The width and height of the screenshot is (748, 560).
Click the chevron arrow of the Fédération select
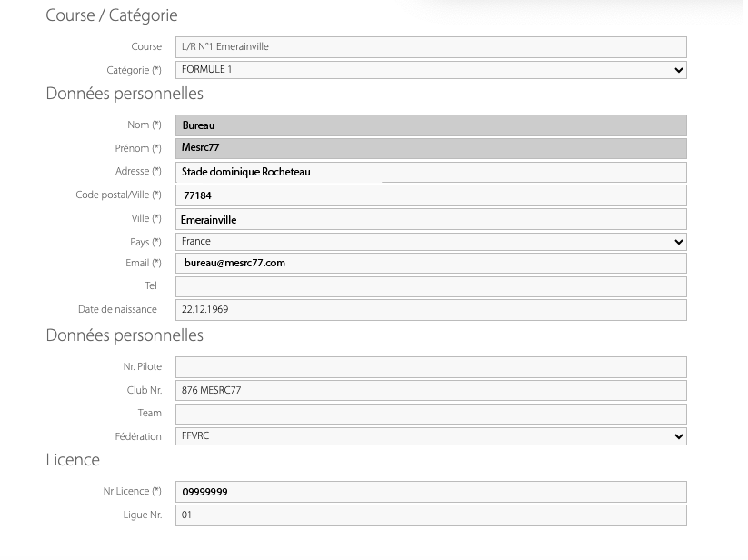[678, 436]
